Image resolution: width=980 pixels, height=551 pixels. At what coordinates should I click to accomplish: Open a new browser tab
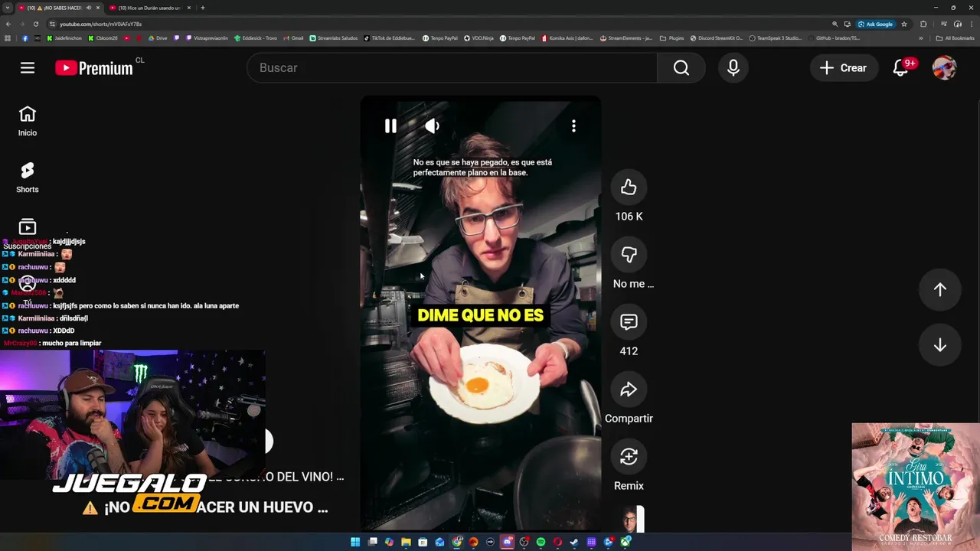202,8
